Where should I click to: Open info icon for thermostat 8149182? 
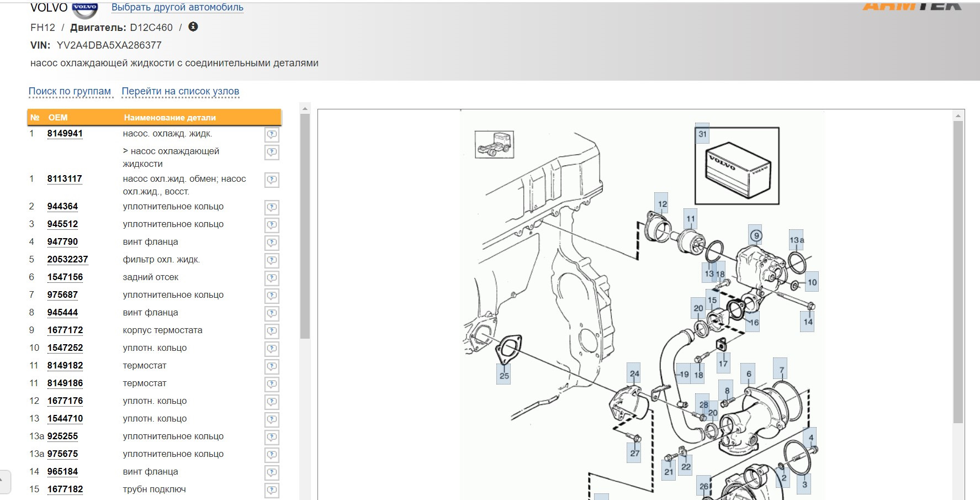pyautogui.click(x=272, y=367)
